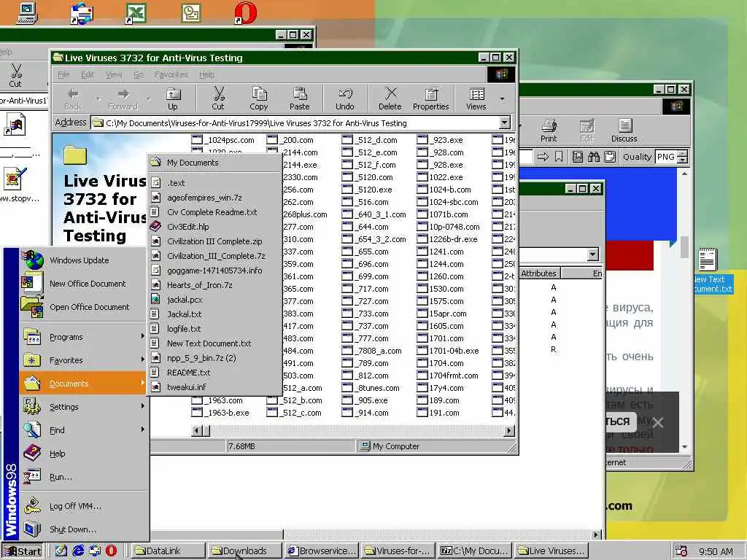This screenshot has height=560, width=747.
Task: Click the Copy toolbar icon
Action: point(259,99)
